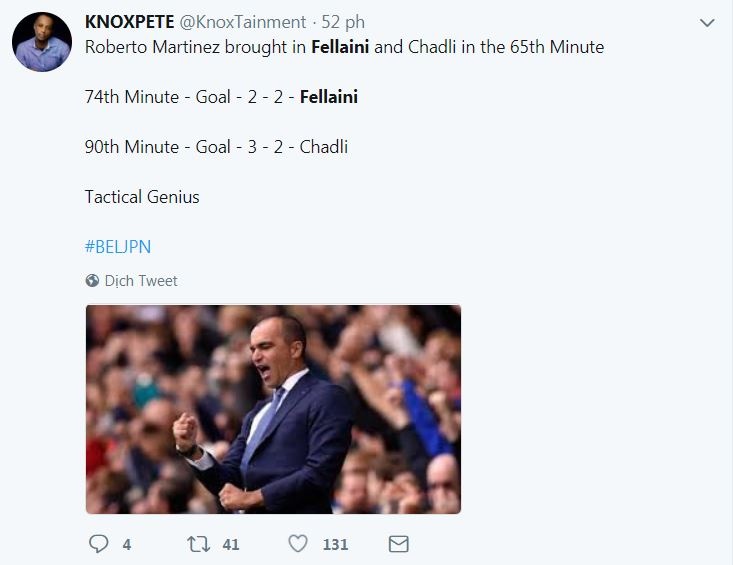Viewport: 733px width, 565px height.
Task: Click the Dịch Tweet translate link
Action: point(141,281)
